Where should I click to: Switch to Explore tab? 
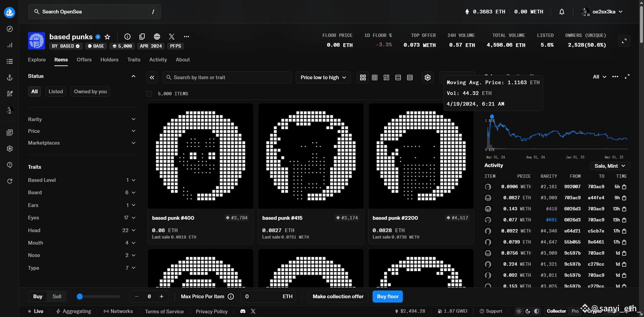(37, 60)
